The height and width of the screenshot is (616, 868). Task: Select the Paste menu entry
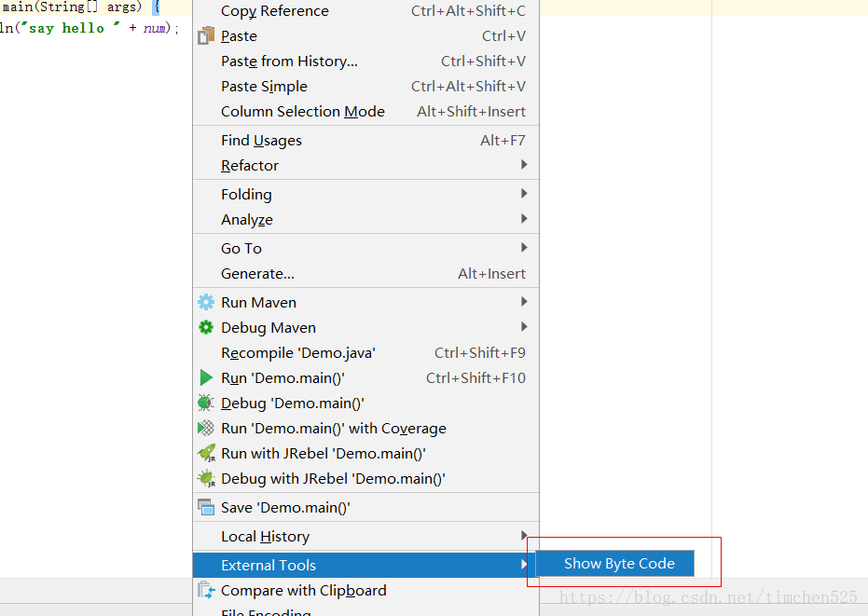pyautogui.click(x=365, y=36)
